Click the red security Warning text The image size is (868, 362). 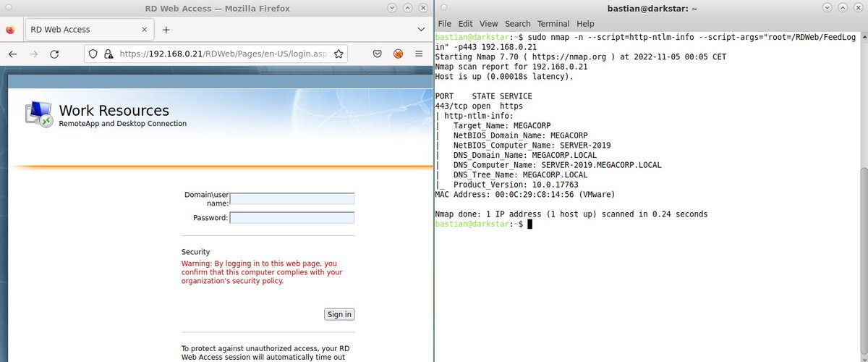pos(262,272)
